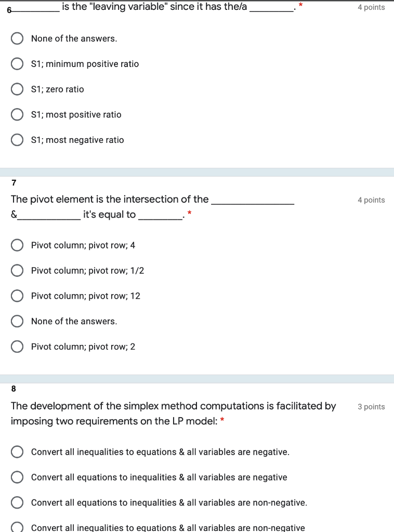The width and height of the screenshot is (394, 532).
Task: Select "S1; most negative ratio" option
Action: (17, 140)
